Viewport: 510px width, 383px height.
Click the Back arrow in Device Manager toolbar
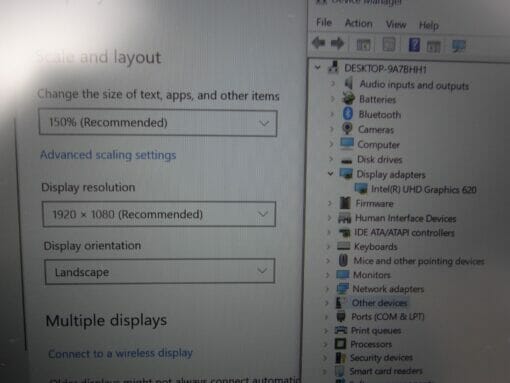tap(318, 43)
